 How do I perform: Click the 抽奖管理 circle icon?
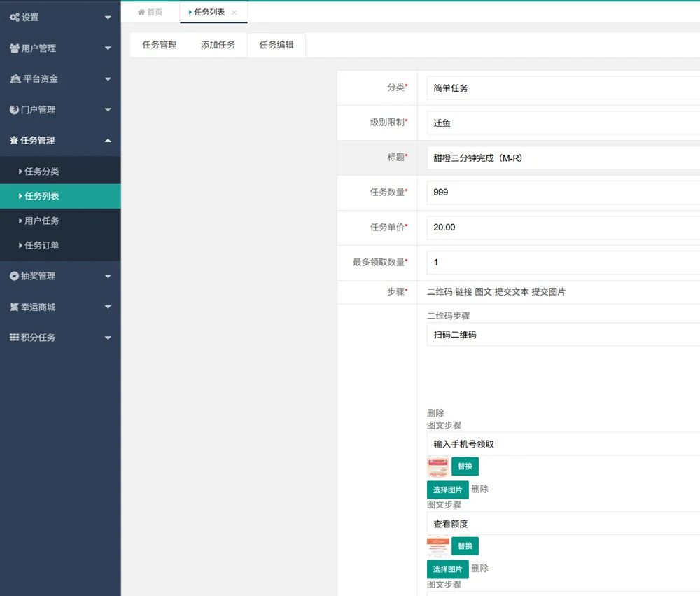coord(14,276)
